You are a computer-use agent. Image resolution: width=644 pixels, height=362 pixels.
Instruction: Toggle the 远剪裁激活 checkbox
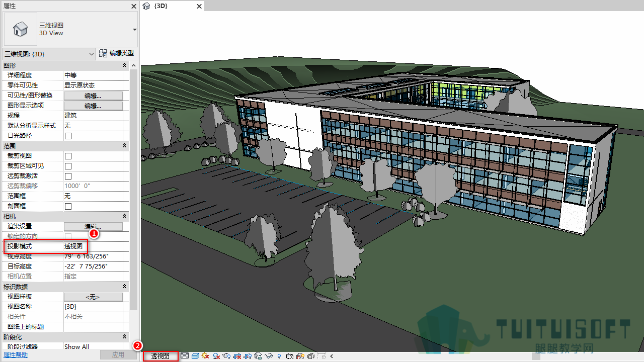point(68,176)
